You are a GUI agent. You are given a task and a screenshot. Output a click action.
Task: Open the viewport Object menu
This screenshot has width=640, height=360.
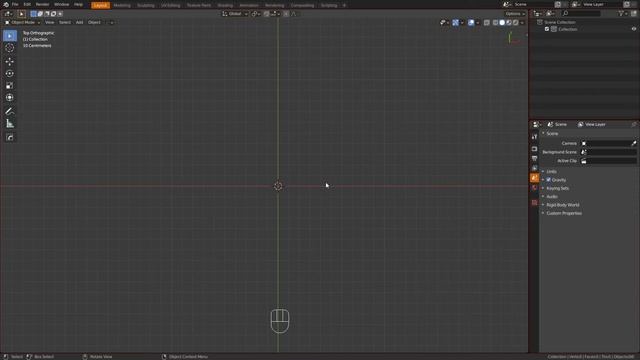94,22
